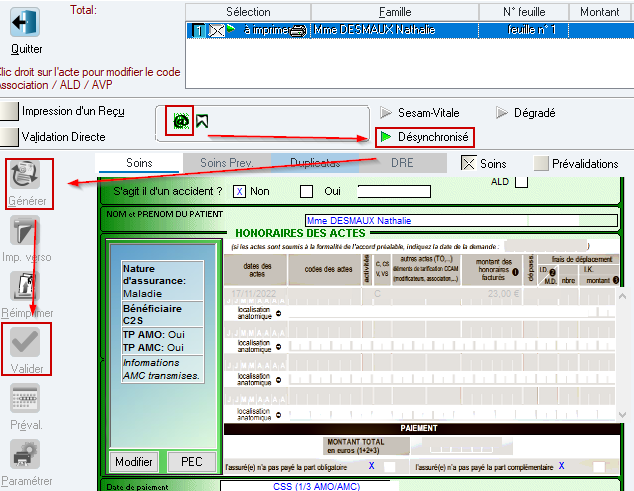The height and width of the screenshot is (491, 634).
Task: Click the grey arrow of Sesam-Vitale
Action: pos(386,112)
